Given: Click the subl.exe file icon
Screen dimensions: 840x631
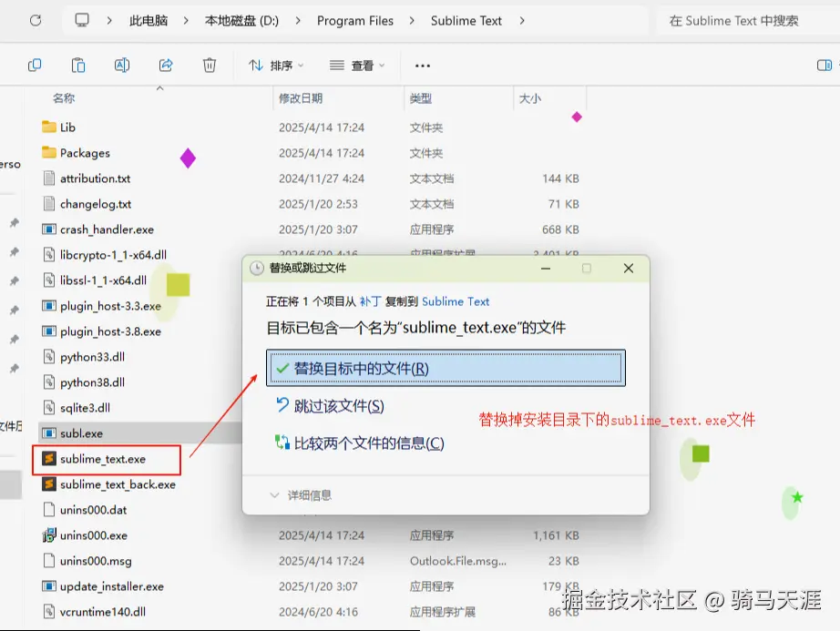Looking at the screenshot, I should click(x=49, y=433).
